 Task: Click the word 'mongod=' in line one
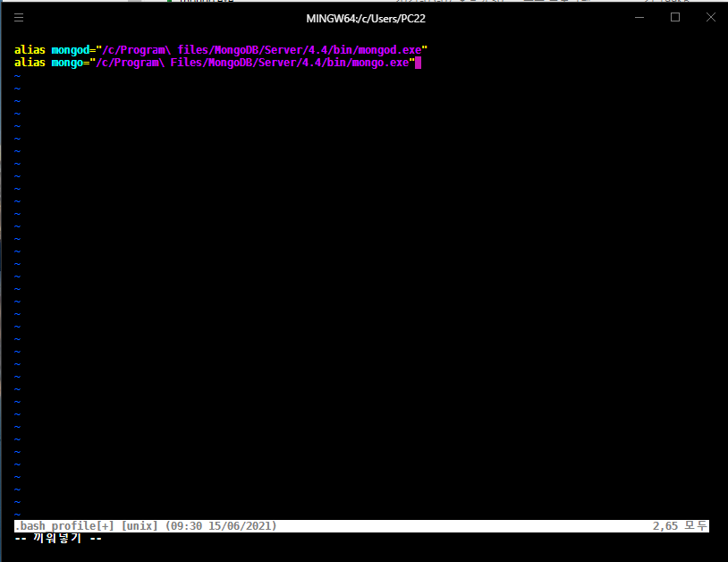pyautogui.click(x=73, y=50)
